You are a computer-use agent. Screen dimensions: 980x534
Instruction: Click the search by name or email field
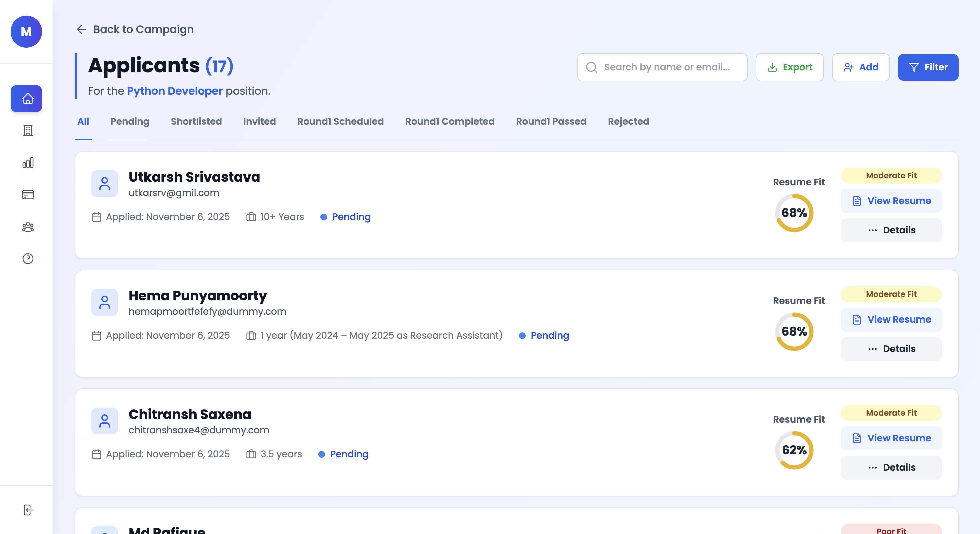click(662, 67)
